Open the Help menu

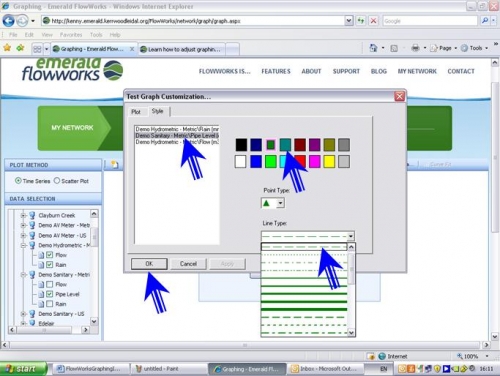tap(115, 35)
